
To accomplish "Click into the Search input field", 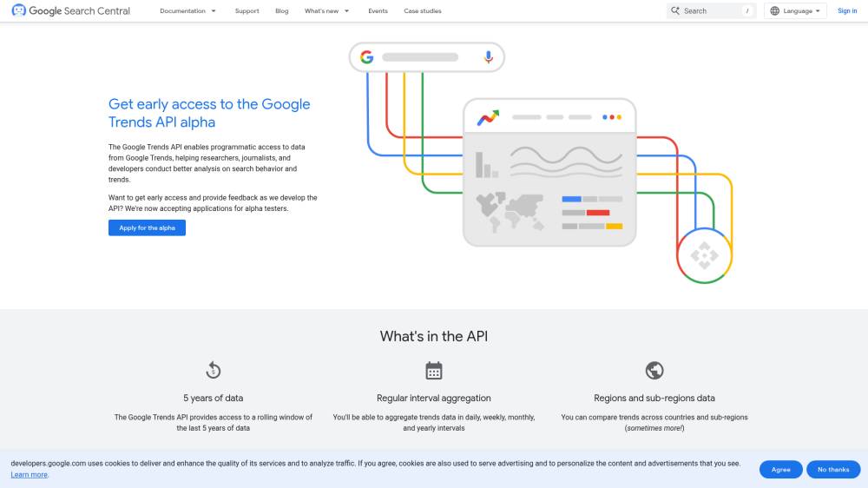I will tap(712, 10).
